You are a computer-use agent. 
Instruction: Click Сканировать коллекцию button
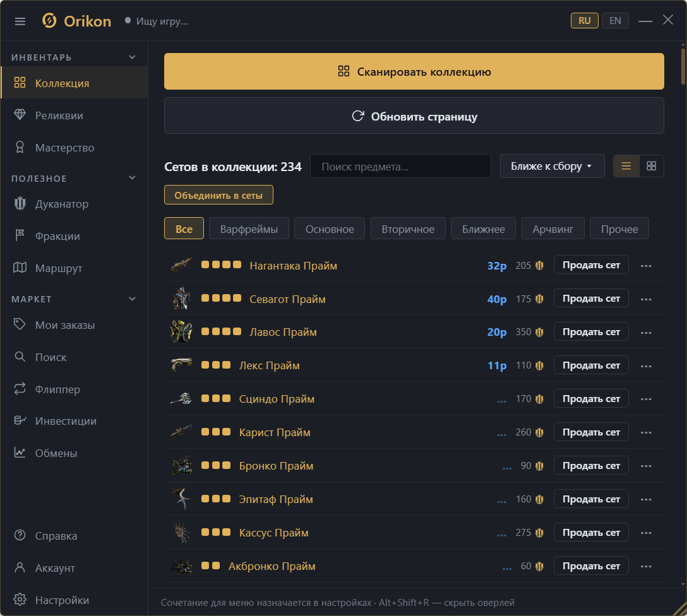tap(414, 71)
